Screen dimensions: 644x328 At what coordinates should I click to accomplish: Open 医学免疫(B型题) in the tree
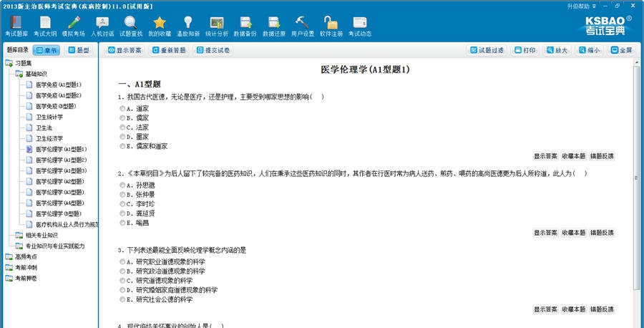(x=56, y=106)
